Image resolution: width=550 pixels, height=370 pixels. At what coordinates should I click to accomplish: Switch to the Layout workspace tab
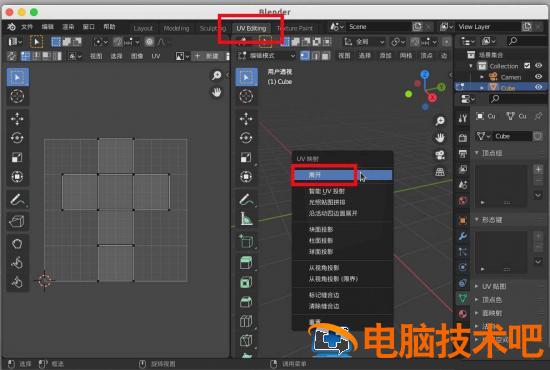click(x=143, y=28)
